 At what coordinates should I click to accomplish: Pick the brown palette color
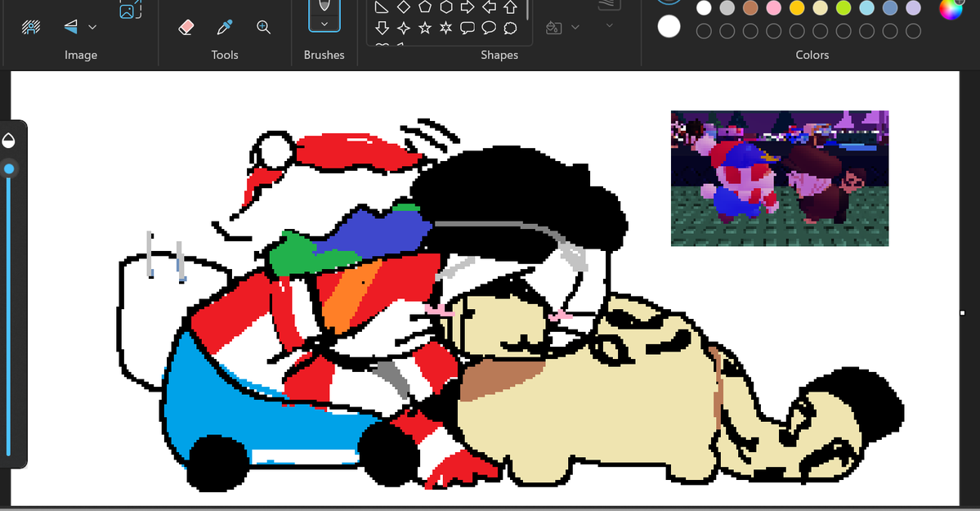tap(750, 8)
